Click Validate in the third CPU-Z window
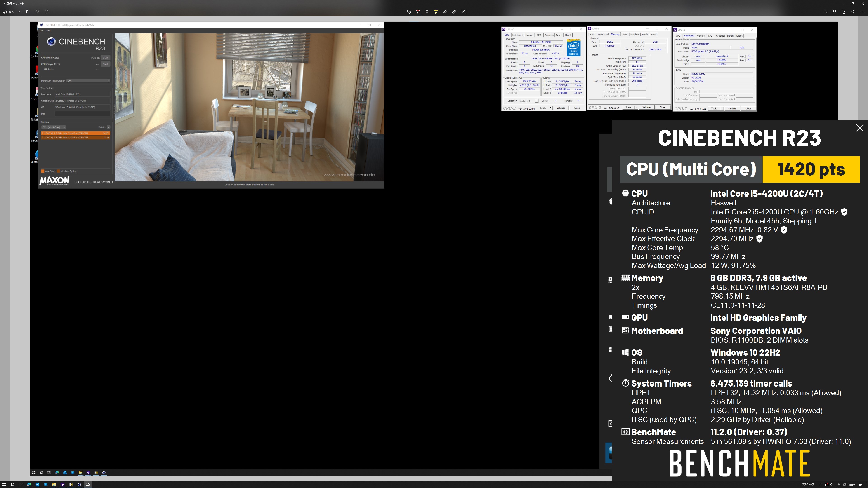The width and height of the screenshot is (868, 488). click(x=732, y=109)
